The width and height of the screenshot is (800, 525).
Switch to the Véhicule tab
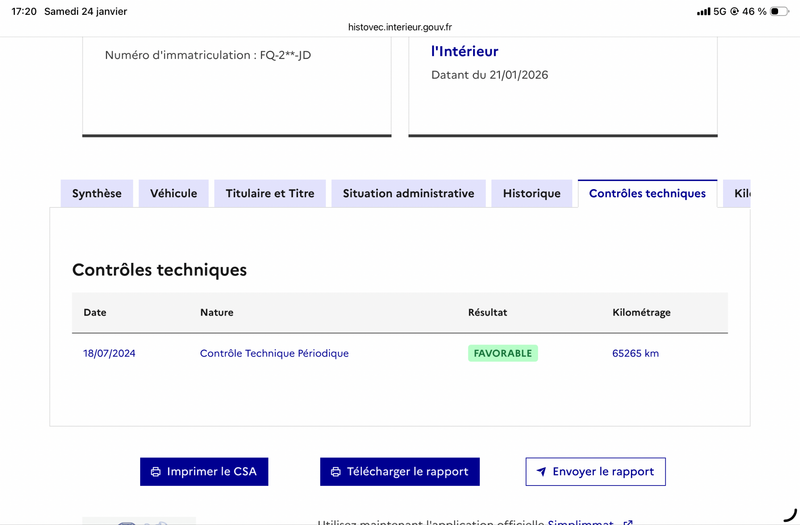click(x=174, y=194)
